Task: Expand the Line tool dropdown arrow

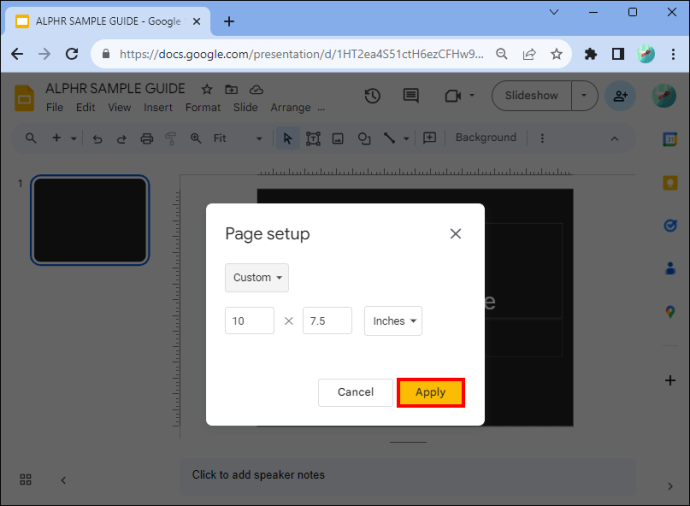Action: (406, 139)
